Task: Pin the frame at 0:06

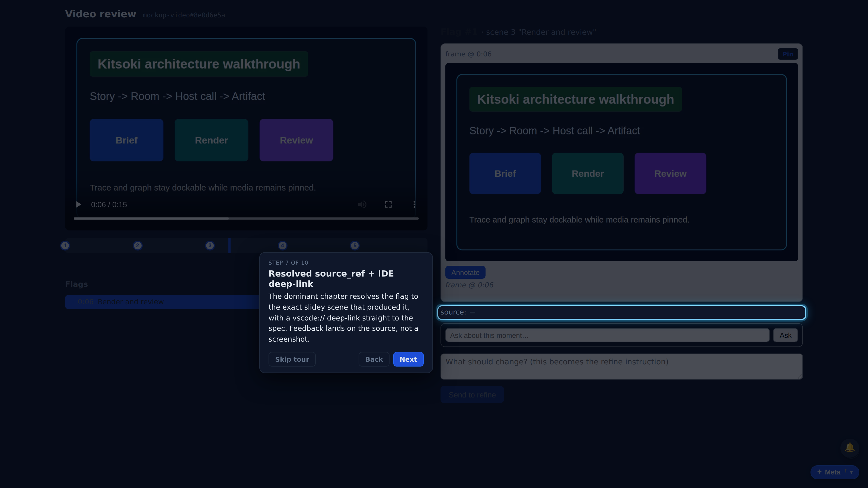Action: point(787,54)
